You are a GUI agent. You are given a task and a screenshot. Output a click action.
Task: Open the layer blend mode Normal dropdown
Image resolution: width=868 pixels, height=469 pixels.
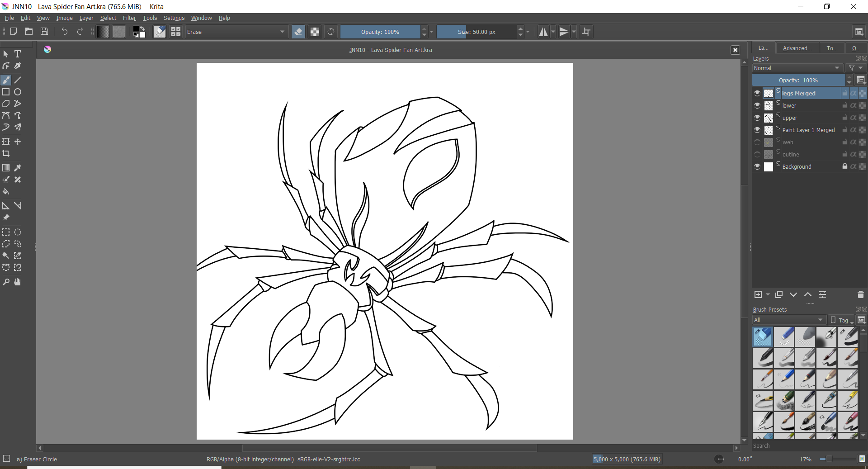pyautogui.click(x=797, y=68)
